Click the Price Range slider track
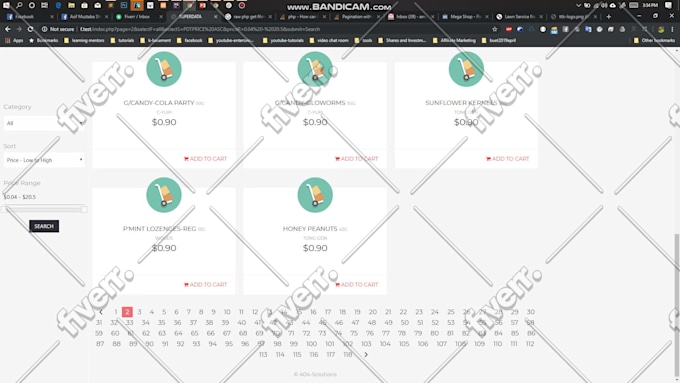This screenshot has height=383, width=680. coord(44,209)
